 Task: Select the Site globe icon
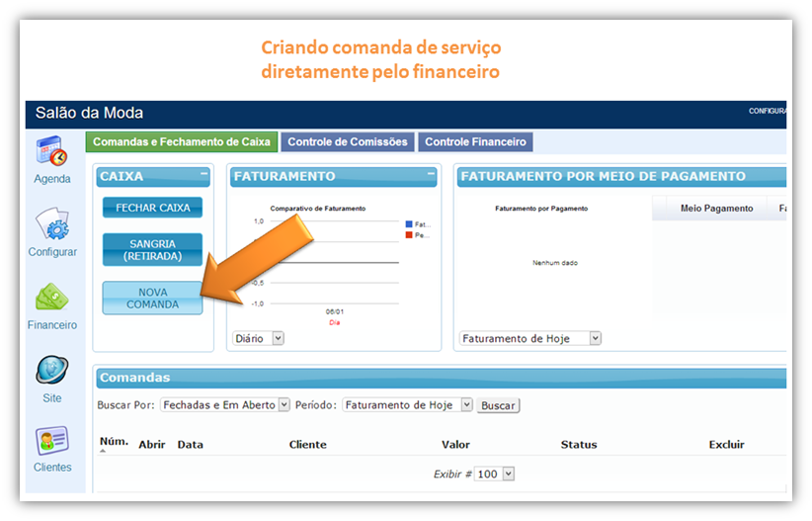coord(51,371)
